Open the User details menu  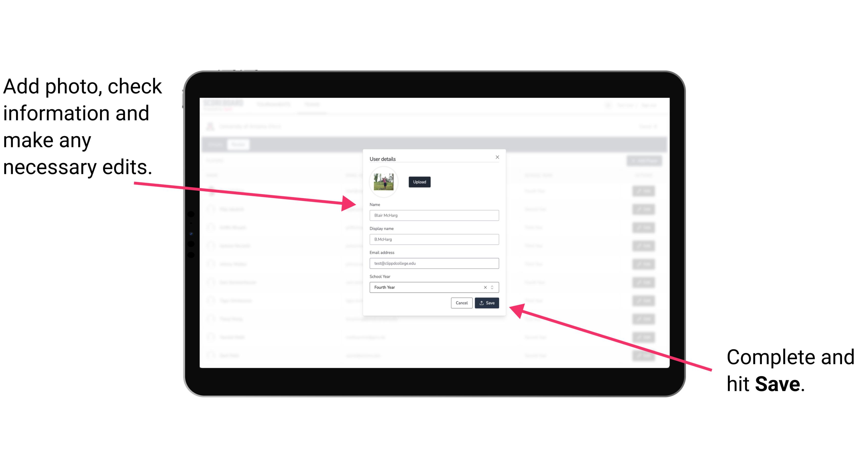tap(383, 158)
